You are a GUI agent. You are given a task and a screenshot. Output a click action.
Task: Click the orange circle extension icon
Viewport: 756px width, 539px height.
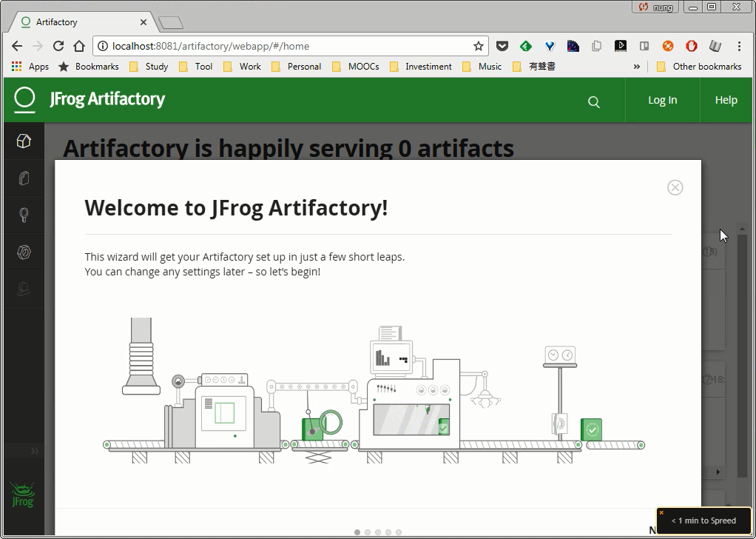pyautogui.click(x=668, y=46)
